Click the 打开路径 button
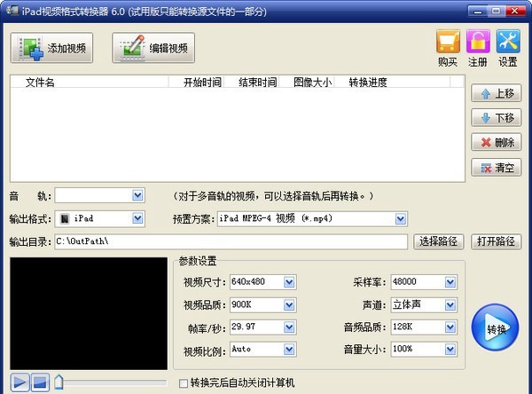Screen dimensions: 532x394 [496, 241]
